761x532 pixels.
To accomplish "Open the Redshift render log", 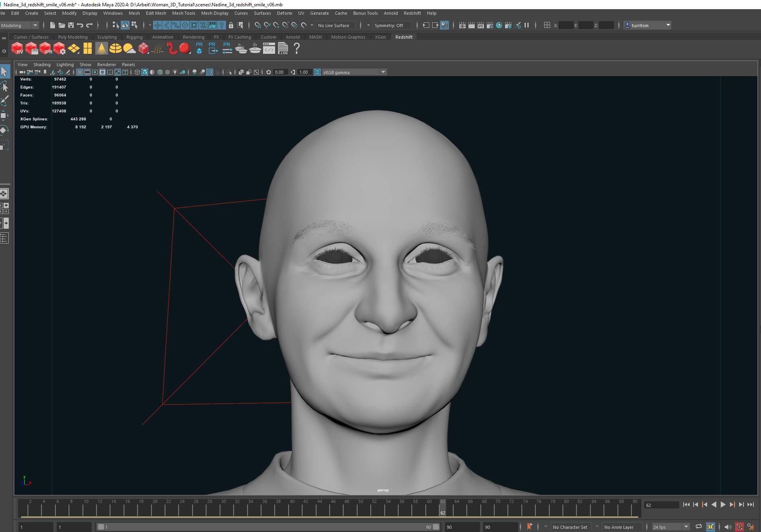I will tap(283, 49).
